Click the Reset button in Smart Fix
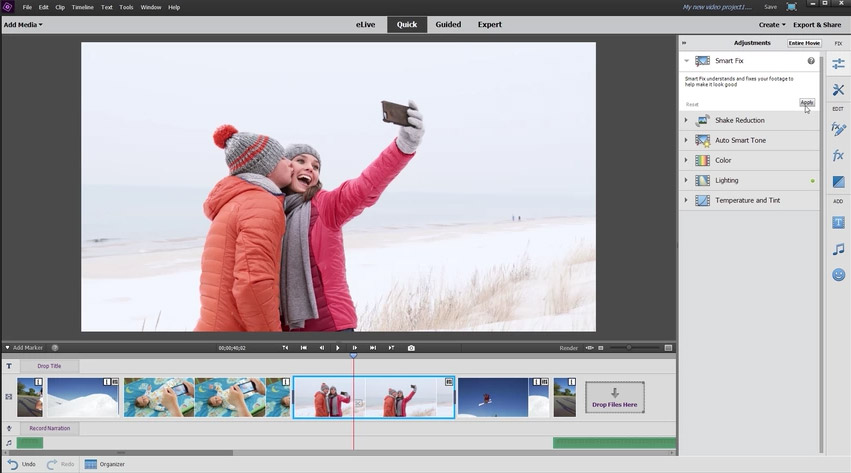851x473 pixels. pos(692,104)
